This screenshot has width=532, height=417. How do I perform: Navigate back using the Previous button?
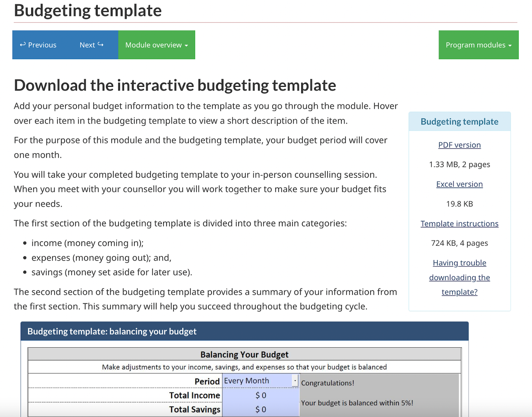click(38, 44)
